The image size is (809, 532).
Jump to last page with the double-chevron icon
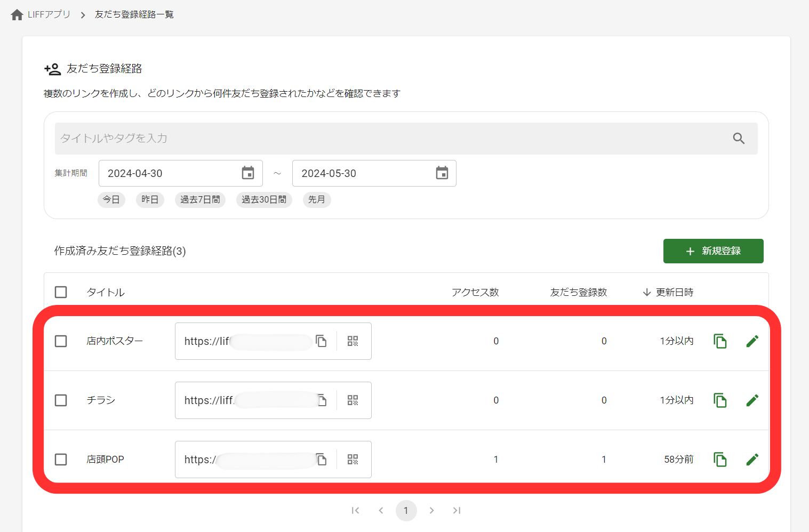pos(457,510)
